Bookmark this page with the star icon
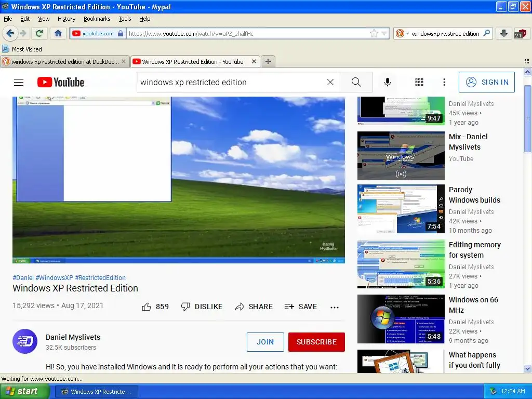 [374, 33]
